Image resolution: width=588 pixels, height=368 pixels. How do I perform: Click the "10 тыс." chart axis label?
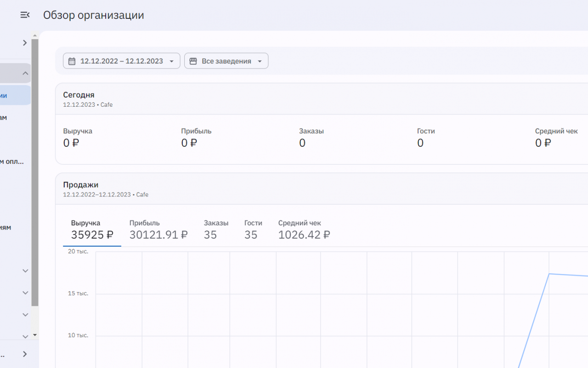(x=78, y=335)
